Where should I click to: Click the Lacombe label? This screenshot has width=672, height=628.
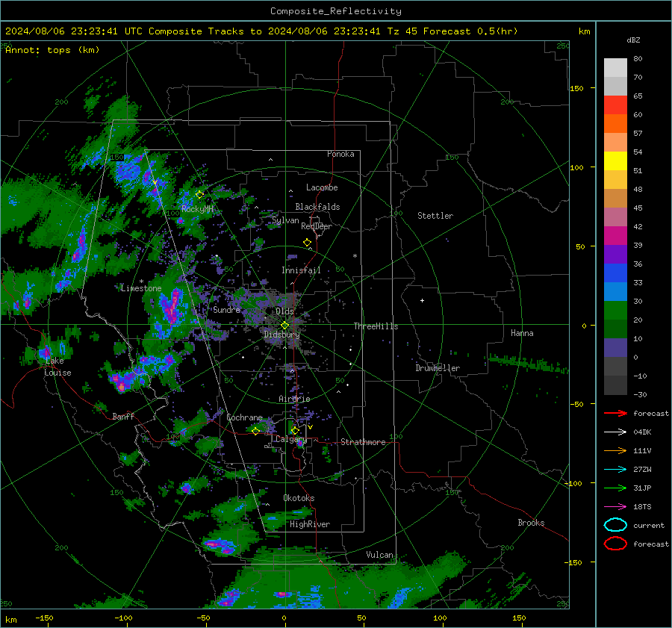click(x=322, y=187)
